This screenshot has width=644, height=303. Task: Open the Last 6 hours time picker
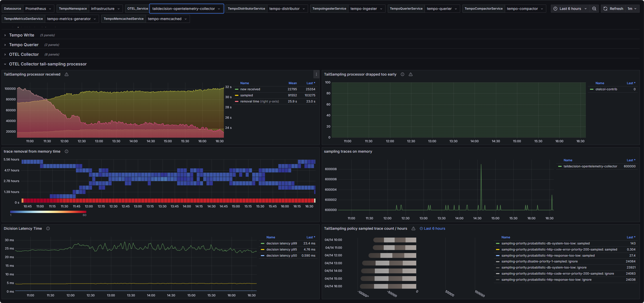[570, 9]
